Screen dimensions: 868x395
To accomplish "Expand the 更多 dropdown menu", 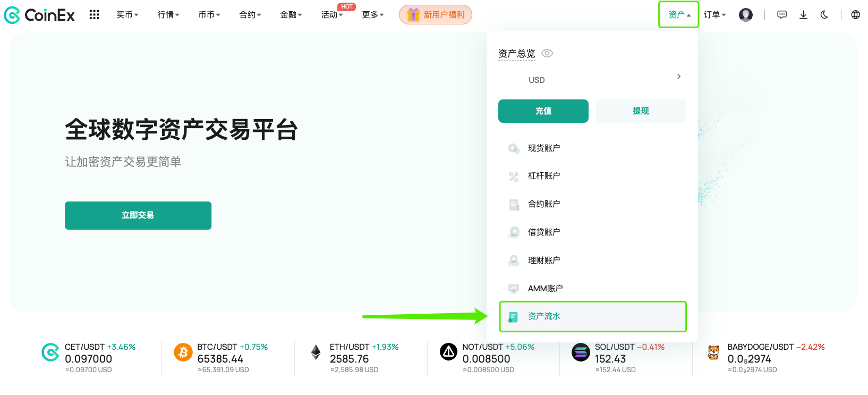I will (x=373, y=15).
